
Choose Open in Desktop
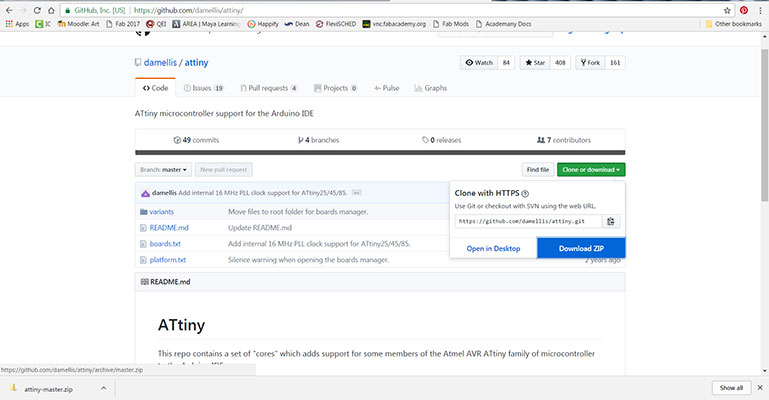[x=493, y=249]
